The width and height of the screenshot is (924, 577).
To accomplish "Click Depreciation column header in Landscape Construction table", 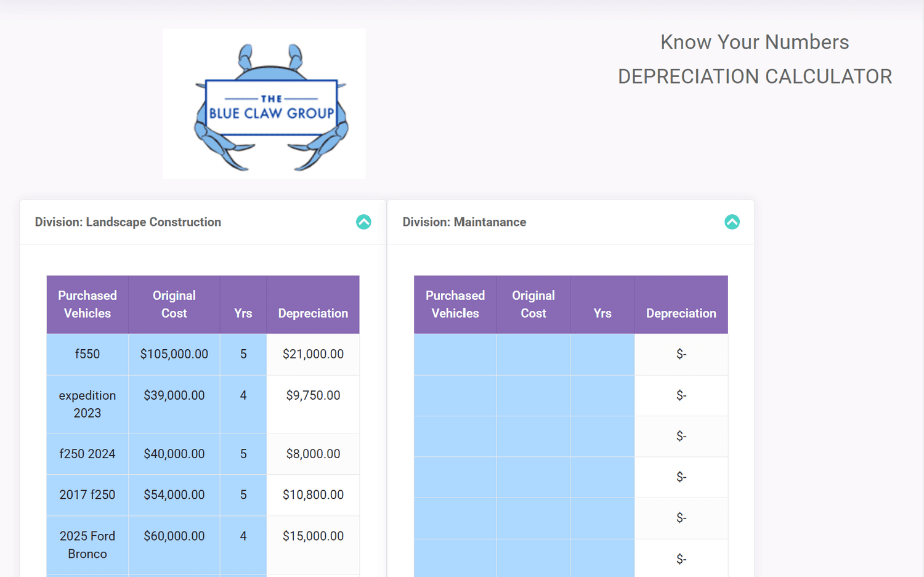I will click(313, 304).
